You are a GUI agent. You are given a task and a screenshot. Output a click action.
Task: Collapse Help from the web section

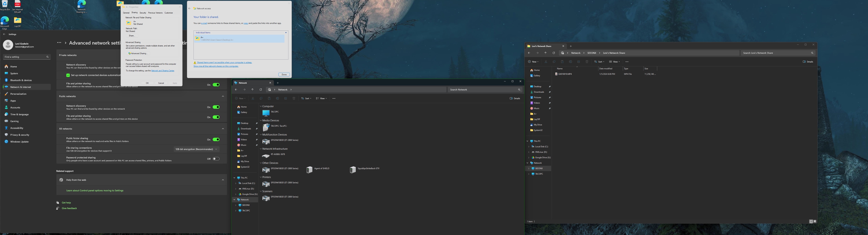[223, 180]
